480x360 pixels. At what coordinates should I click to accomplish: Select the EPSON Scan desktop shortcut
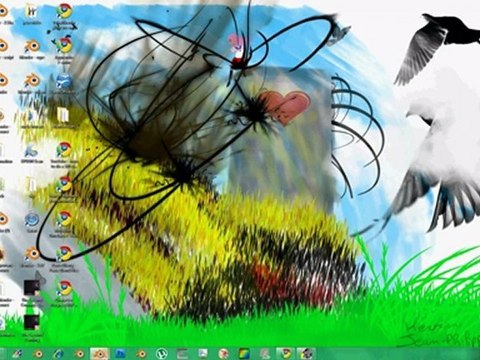[x=32, y=154]
